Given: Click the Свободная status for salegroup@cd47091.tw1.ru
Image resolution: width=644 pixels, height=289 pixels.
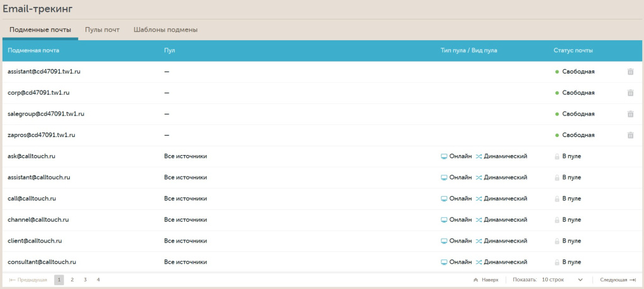Looking at the screenshot, I should pos(579,114).
